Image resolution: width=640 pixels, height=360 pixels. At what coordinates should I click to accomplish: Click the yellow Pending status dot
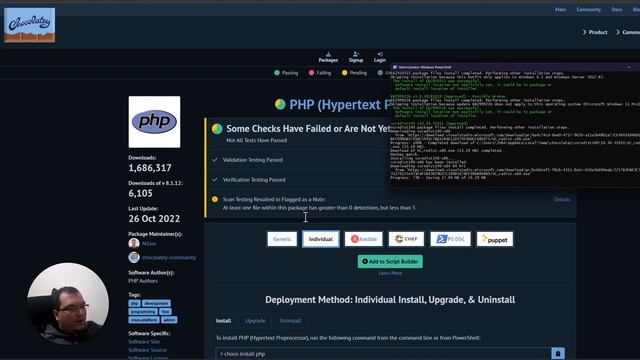(344, 73)
